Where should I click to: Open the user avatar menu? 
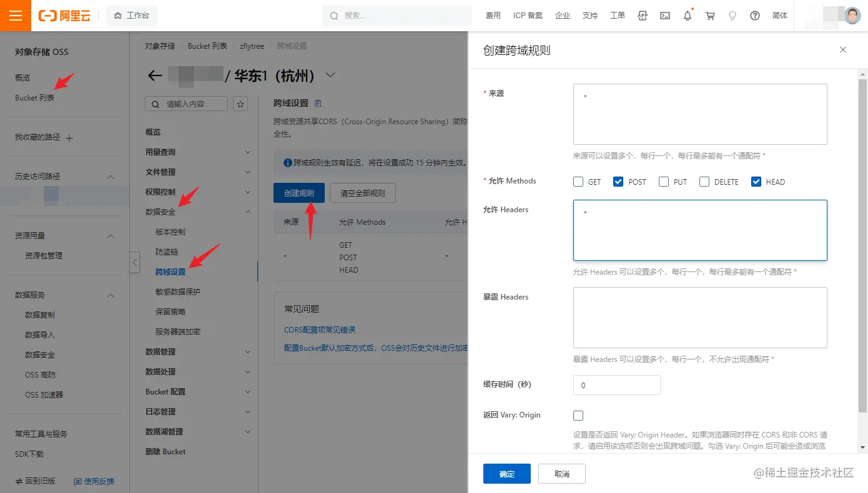[852, 16]
